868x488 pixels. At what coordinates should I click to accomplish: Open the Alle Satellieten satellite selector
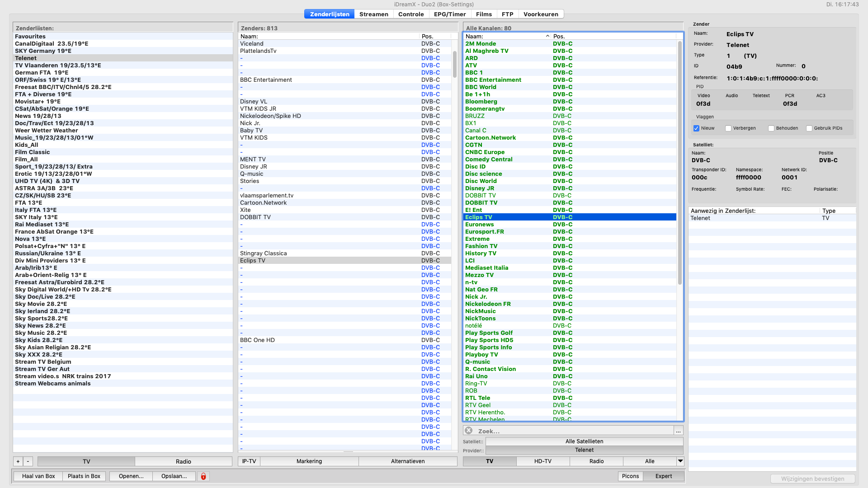[x=584, y=441]
